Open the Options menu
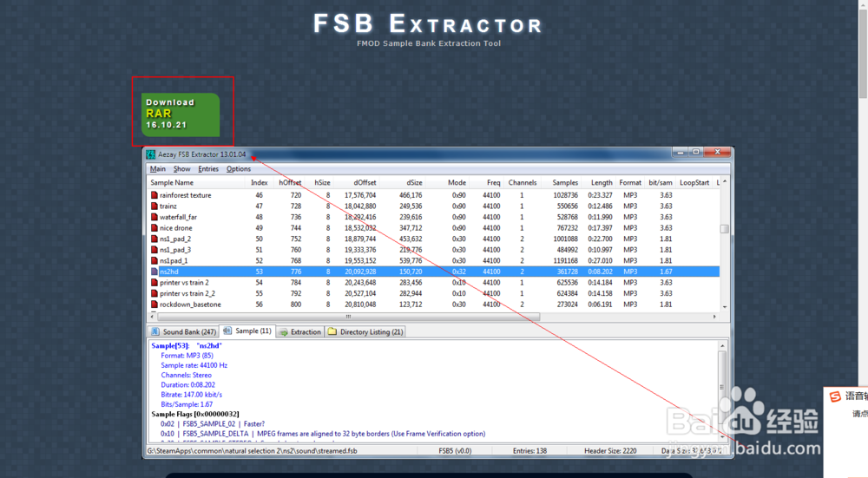The width and height of the screenshot is (868, 478). pos(239,169)
